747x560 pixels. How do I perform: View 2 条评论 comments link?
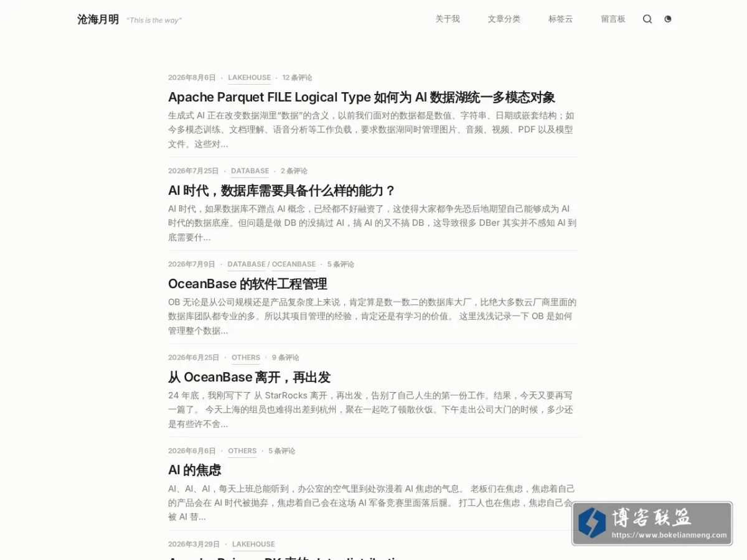(294, 171)
